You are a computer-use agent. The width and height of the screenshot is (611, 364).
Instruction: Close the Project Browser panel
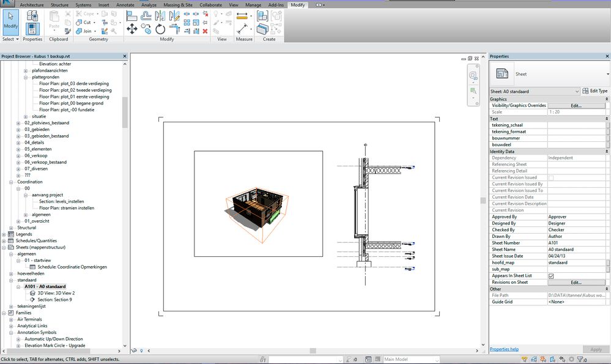click(125, 56)
